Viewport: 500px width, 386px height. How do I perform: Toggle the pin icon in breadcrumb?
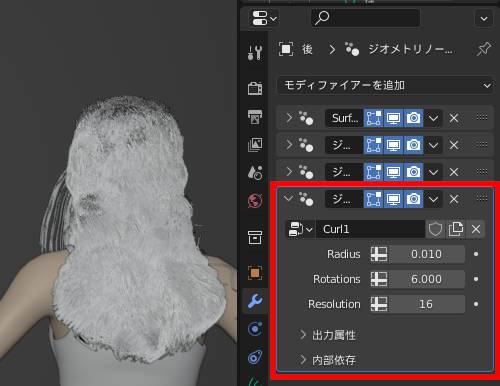point(483,49)
